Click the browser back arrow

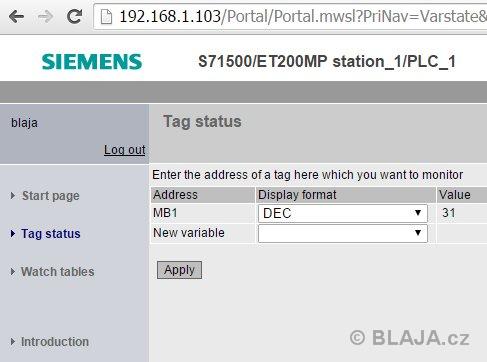pyautogui.click(x=16, y=16)
